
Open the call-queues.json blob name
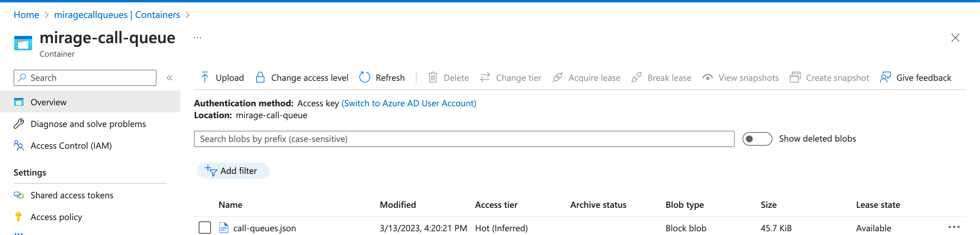[264, 228]
